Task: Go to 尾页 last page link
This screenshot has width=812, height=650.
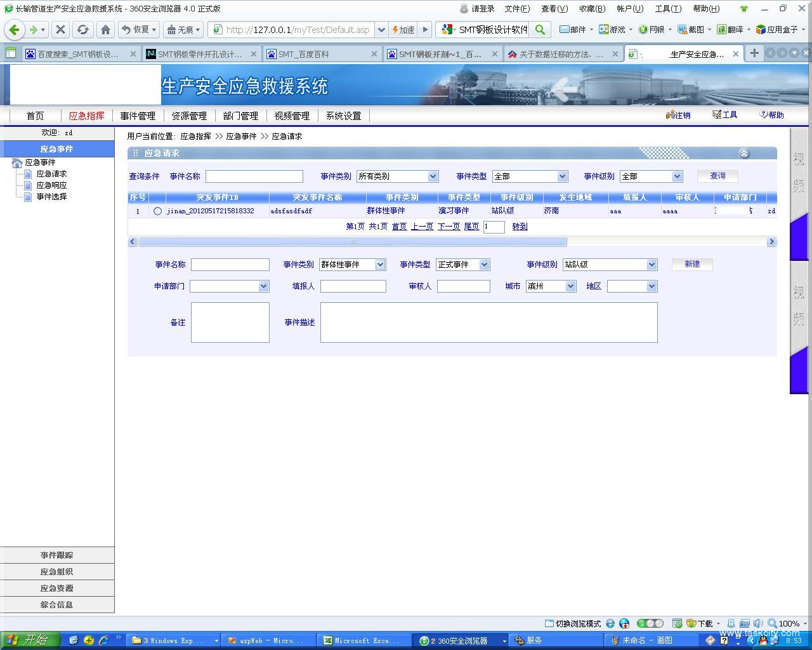Action: point(471,227)
